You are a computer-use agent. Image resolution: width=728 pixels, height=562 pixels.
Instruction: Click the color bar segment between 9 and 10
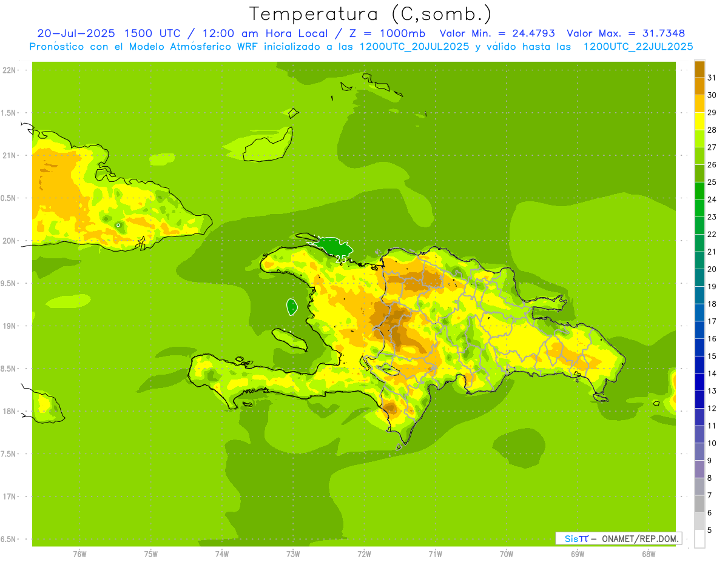point(699,452)
